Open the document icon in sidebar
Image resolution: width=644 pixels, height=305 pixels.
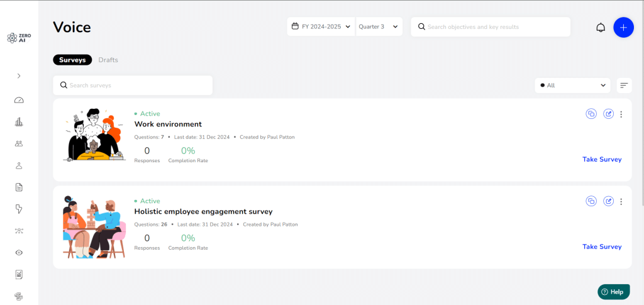coord(19,187)
